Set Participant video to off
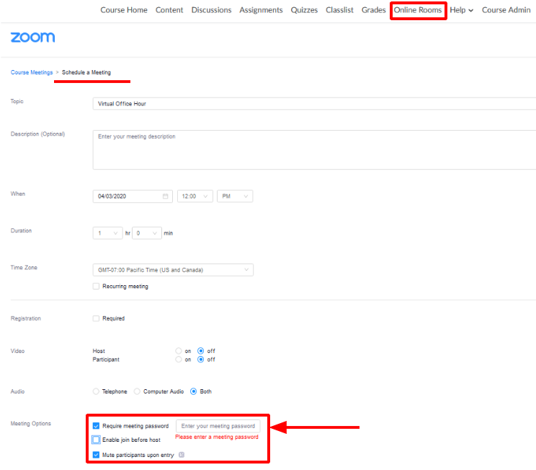The height and width of the screenshot is (470, 536). click(x=201, y=359)
